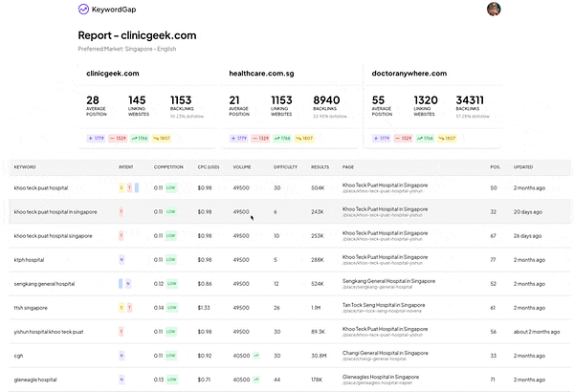Image resolution: width=574 pixels, height=392 pixels.
Task: Click the purple new keywords badge in healthcare.com.sg card
Action: pyautogui.click(x=238, y=139)
